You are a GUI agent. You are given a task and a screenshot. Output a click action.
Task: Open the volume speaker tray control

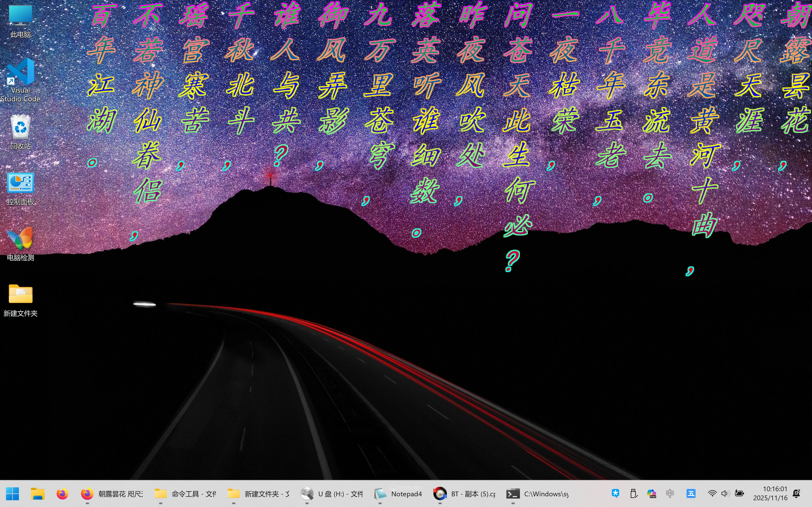point(725,493)
